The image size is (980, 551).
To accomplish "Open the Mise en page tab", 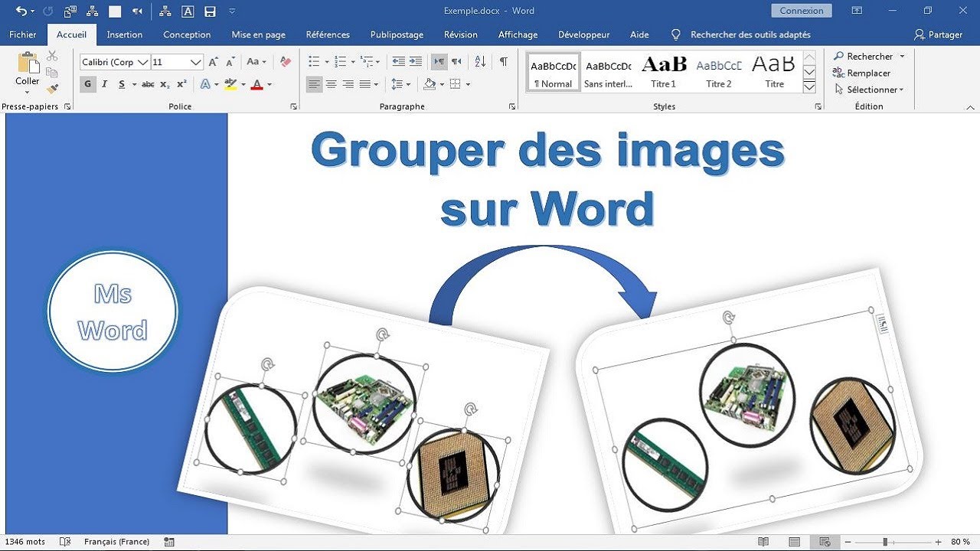I will tap(259, 34).
